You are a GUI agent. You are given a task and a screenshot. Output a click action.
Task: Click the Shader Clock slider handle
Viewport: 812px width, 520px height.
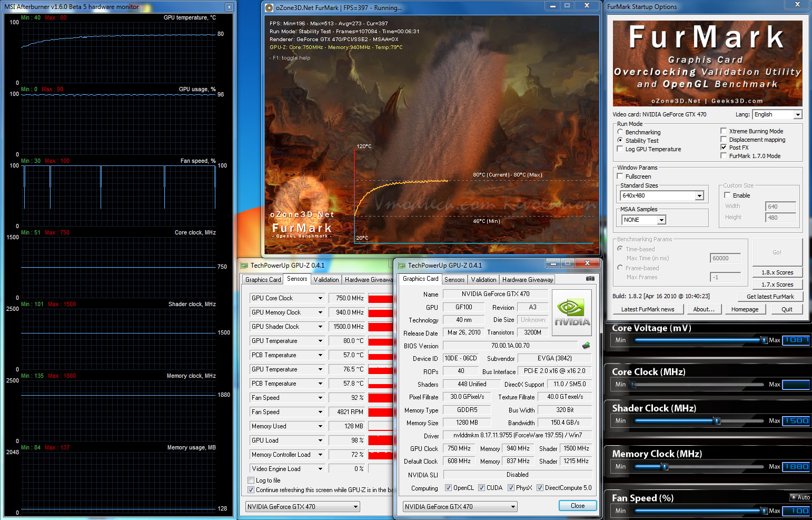tap(717, 421)
